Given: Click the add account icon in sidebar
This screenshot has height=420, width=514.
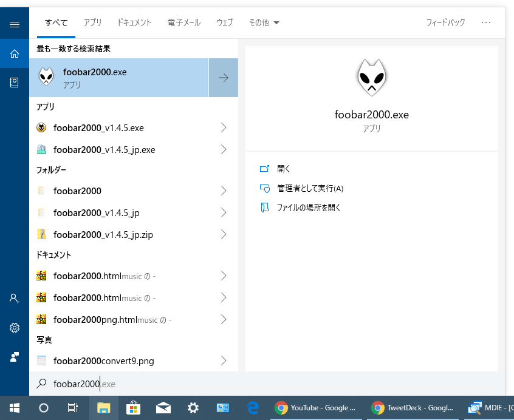Looking at the screenshot, I should [x=15, y=298].
